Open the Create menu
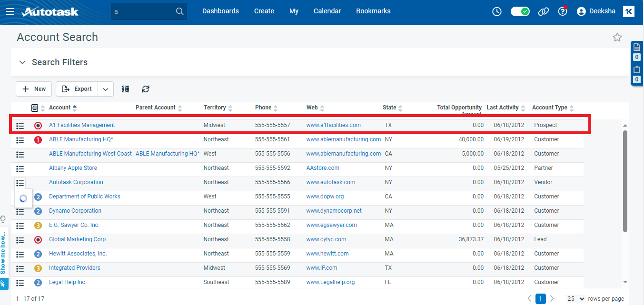This screenshot has width=644, height=305. pos(264,11)
